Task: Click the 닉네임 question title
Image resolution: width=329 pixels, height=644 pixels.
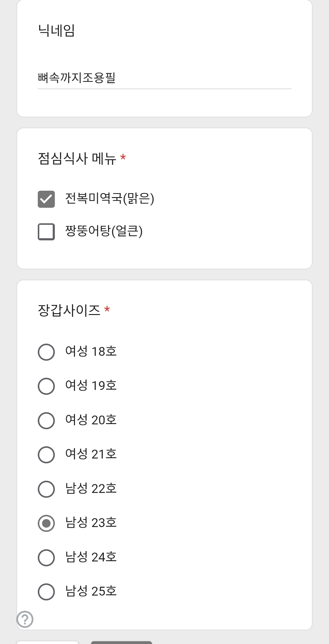Action: click(56, 31)
